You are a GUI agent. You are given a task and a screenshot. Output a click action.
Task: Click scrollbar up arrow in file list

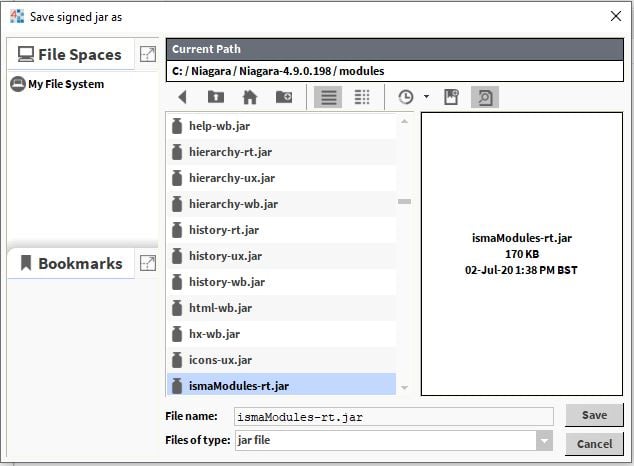pos(404,121)
